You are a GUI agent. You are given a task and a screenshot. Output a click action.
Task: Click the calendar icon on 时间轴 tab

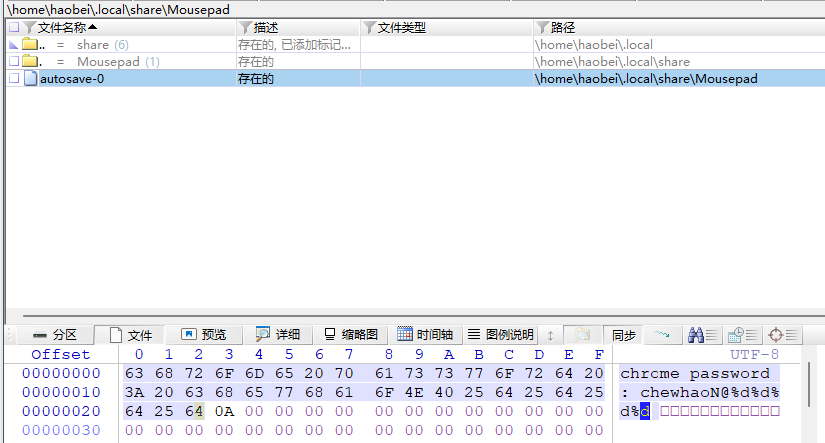tap(405, 334)
